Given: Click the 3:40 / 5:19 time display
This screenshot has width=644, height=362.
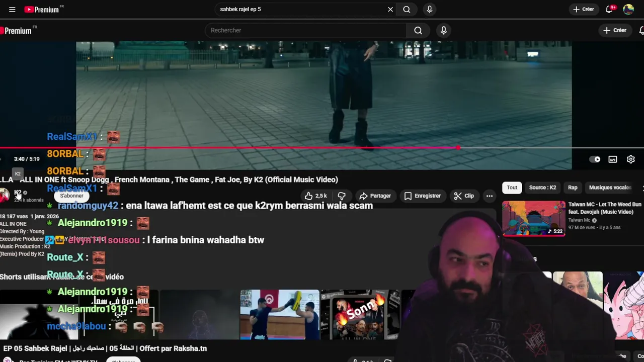Looking at the screenshot, I should click(x=27, y=159).
